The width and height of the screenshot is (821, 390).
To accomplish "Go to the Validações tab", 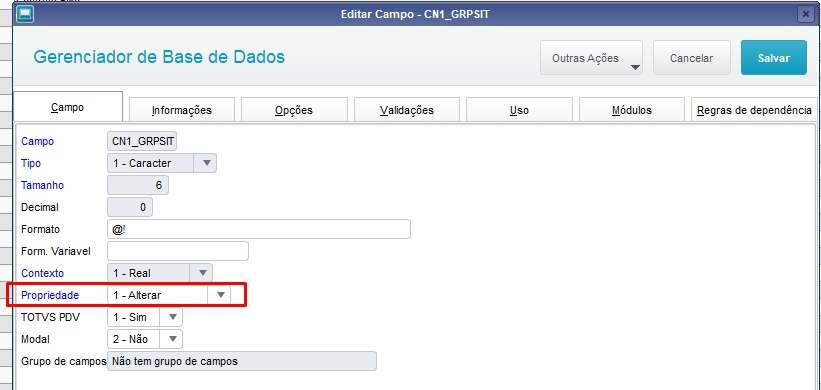I will 407,110.
